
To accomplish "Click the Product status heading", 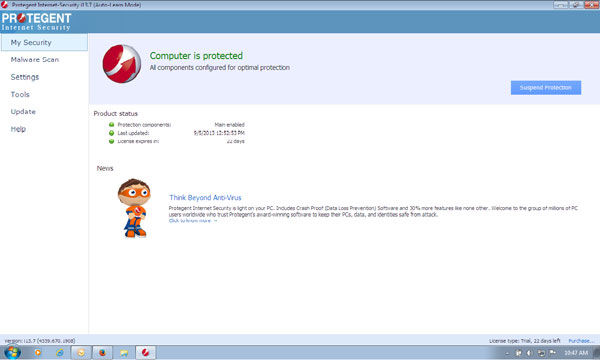I will coord(116,114).
